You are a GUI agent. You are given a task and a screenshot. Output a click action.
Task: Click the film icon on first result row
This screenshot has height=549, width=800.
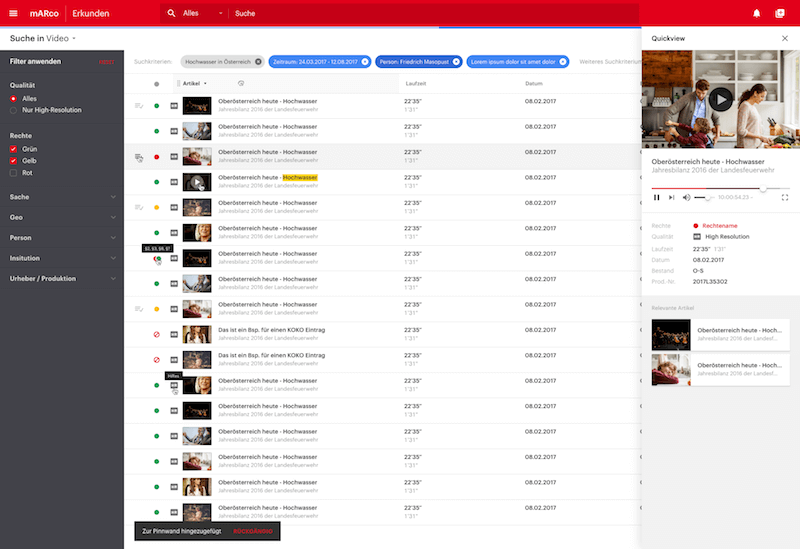tap(174, 106)
